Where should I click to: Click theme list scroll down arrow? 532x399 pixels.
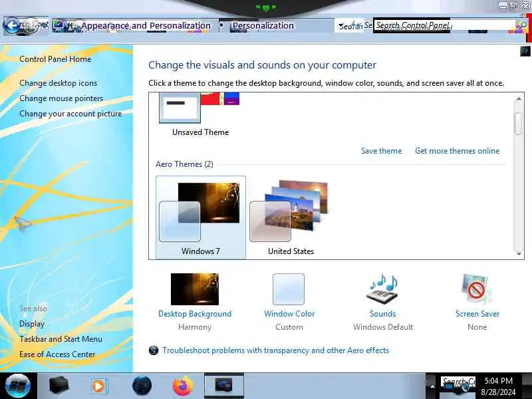[519, 254]
